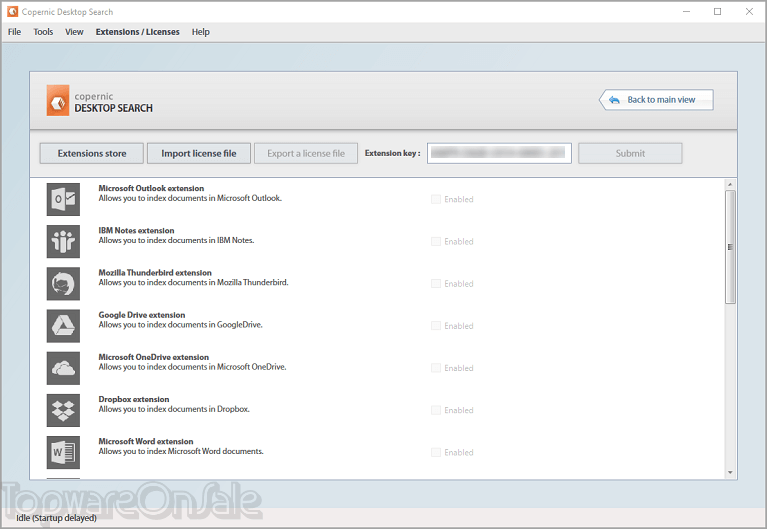The image size is (767, 529).
Task: Submit the extension key
Action: click(630, 153)
